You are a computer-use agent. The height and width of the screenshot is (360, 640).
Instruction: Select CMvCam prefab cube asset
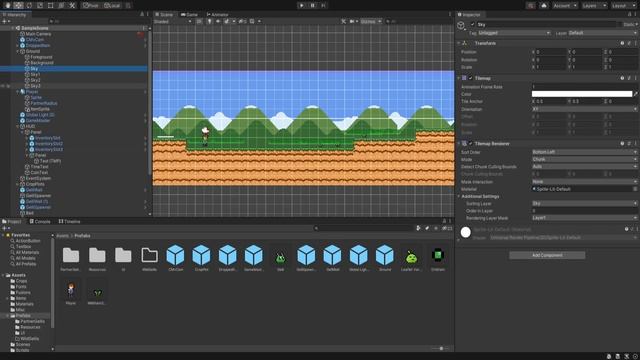(x=176, y=255)
